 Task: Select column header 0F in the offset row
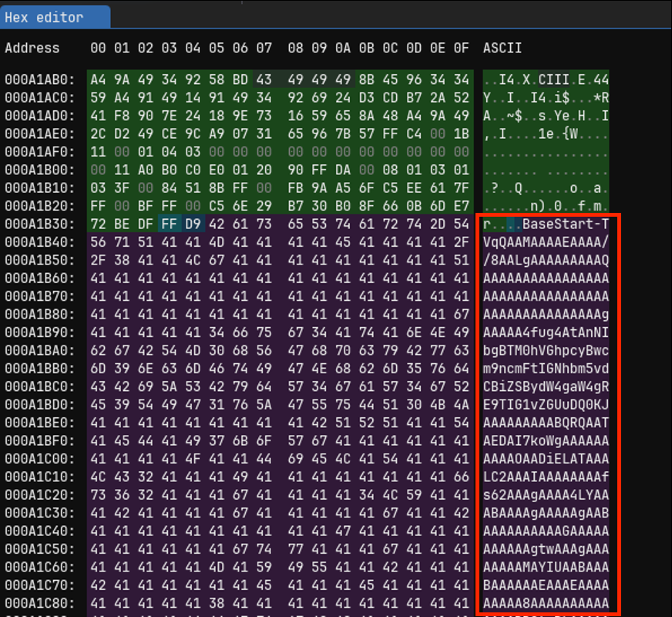coord(461,48)
